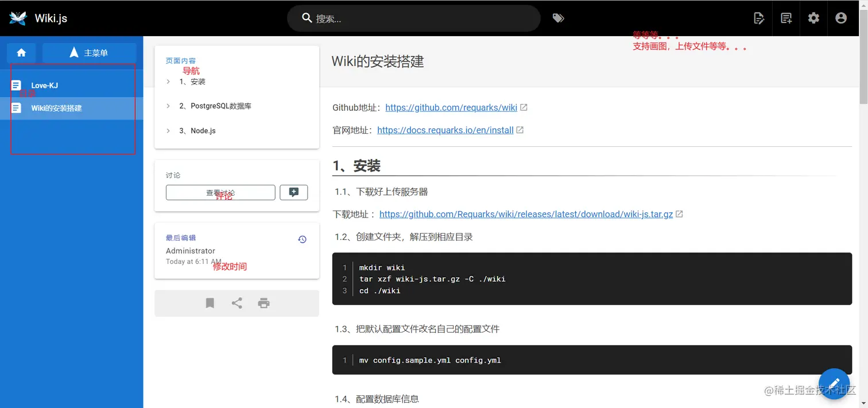Go to home via sidebar home icon
The width and height of the screenshot is (868, 408).
pos(21,53)
